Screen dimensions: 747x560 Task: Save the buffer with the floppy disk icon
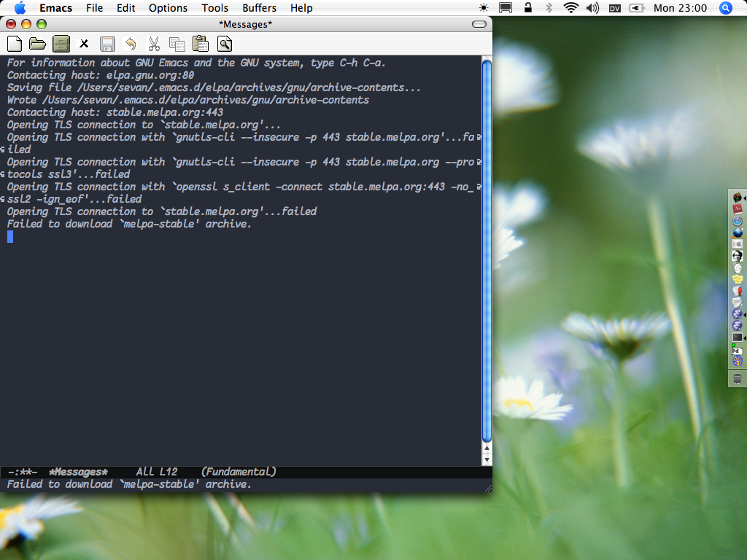pos(107,44)
